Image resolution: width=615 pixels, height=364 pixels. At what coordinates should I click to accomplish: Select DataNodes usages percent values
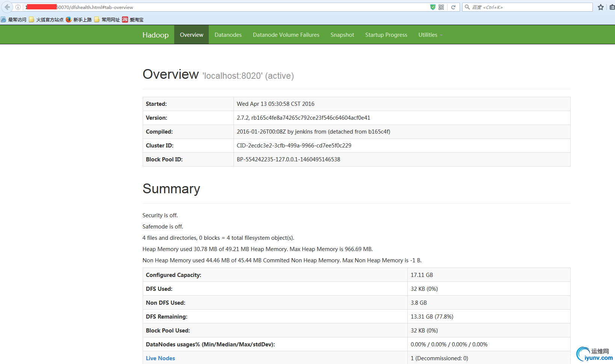(449, 344)
